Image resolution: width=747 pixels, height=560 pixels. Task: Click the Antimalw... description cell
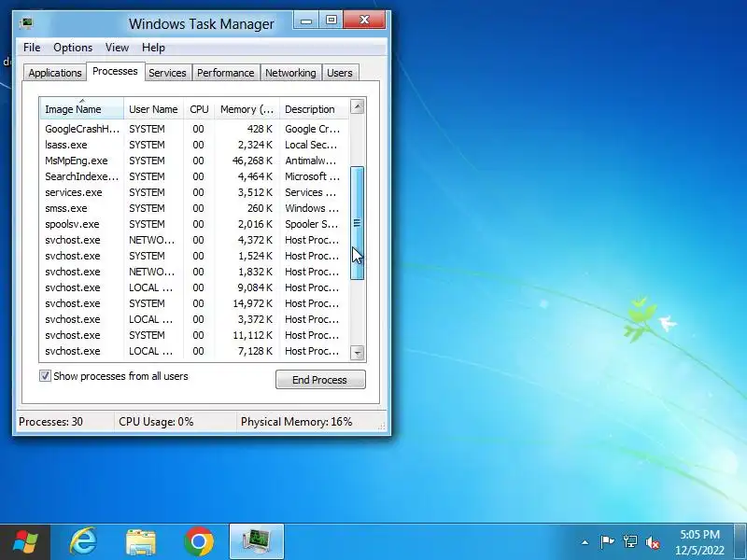click(311, 161)
